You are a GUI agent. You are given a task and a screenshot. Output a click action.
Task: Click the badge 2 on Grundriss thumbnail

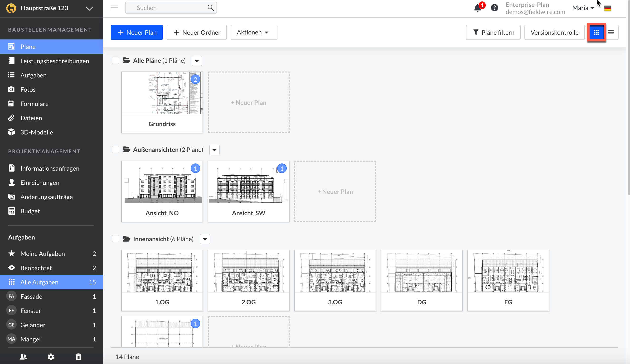click(x=195, y=80)
